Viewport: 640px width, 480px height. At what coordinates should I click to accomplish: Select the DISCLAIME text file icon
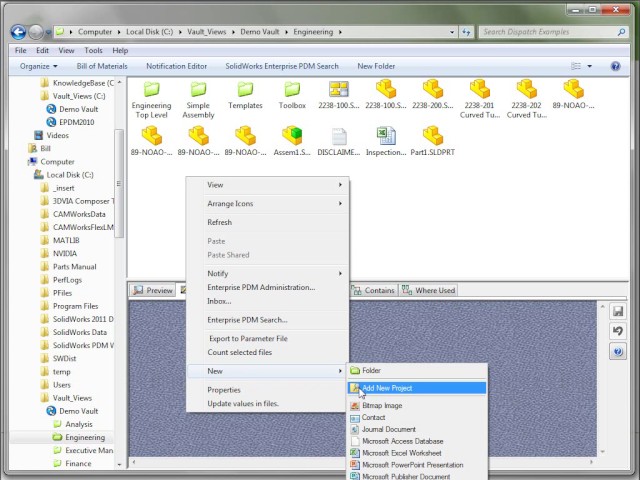pyautogui.click(x=339, y=141)
